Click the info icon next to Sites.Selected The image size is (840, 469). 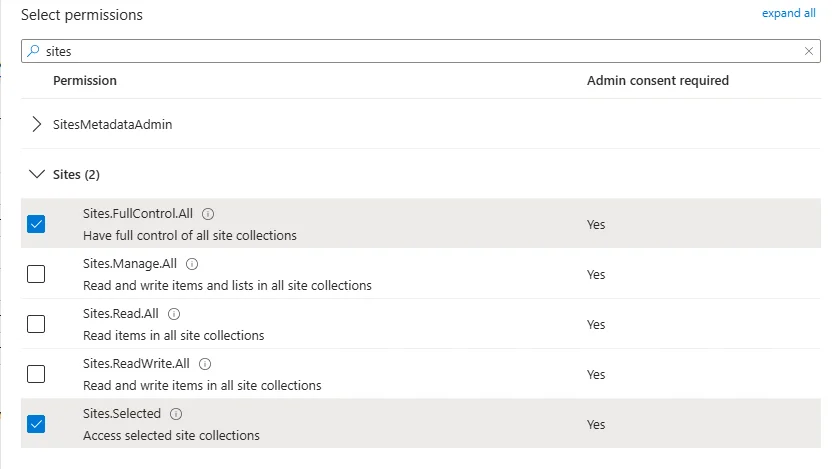[176, 414]
